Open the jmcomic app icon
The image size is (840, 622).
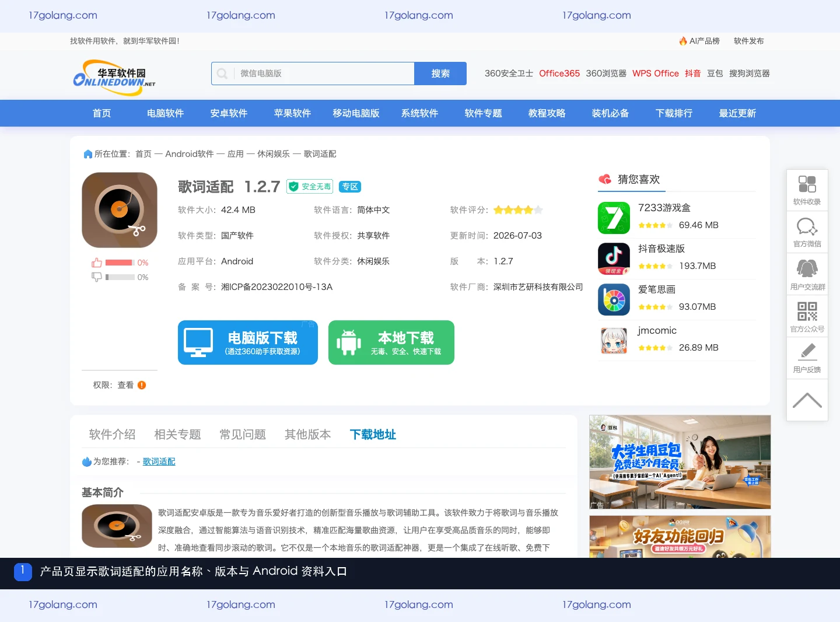point(614,340)
